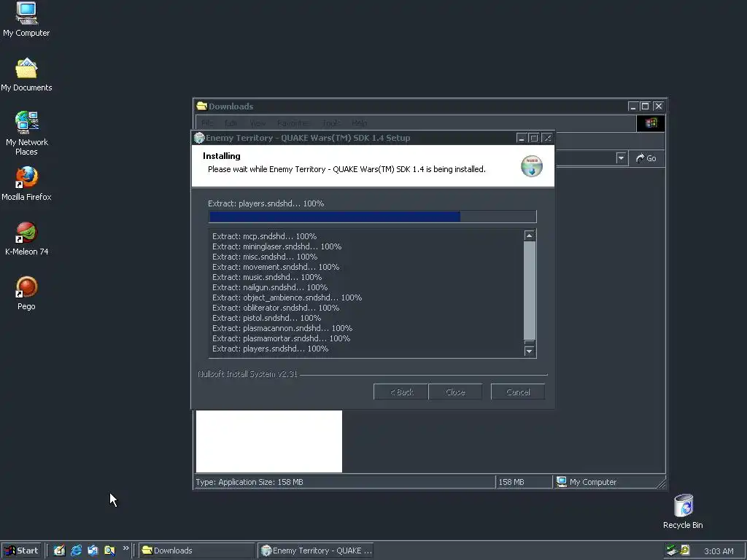The height and width of the screenshot is (560, 747).
Task: Click the 3:03 AM system clock
Action: (719, 551)
